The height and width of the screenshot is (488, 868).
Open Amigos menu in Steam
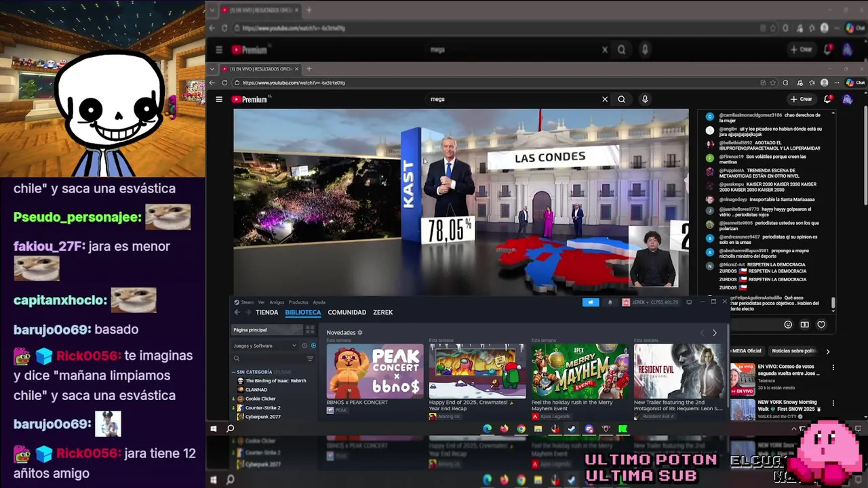click(x=277, y=302)
